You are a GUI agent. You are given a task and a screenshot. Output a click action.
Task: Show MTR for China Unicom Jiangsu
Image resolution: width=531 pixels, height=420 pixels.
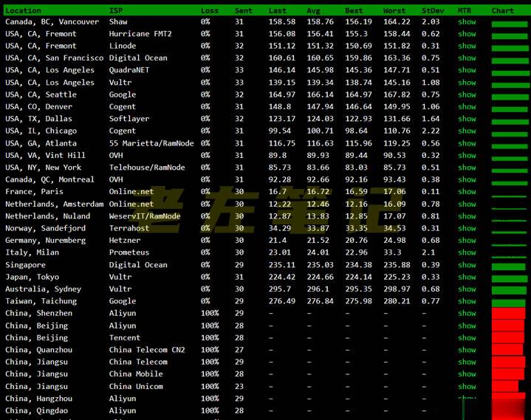point(467,387)
